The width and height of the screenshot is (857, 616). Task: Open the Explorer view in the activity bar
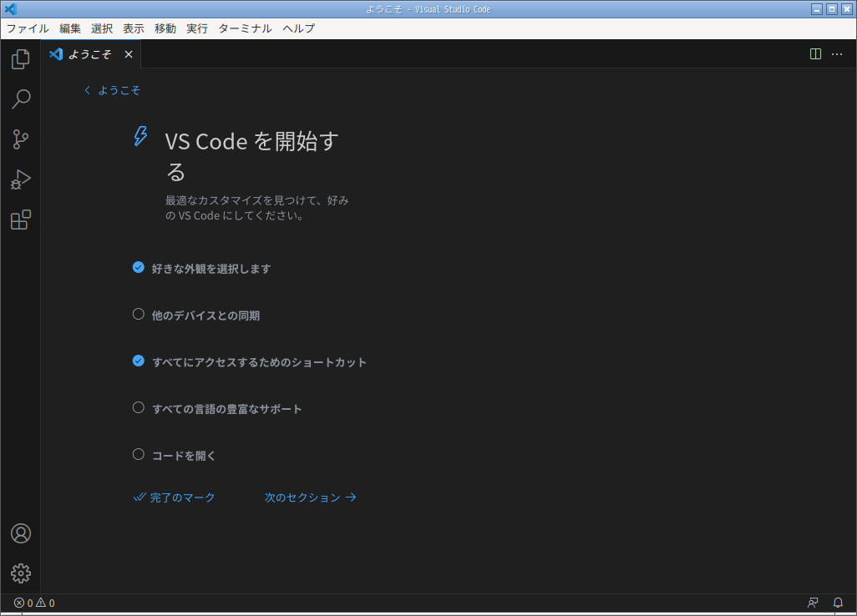(x=21, y=59)
